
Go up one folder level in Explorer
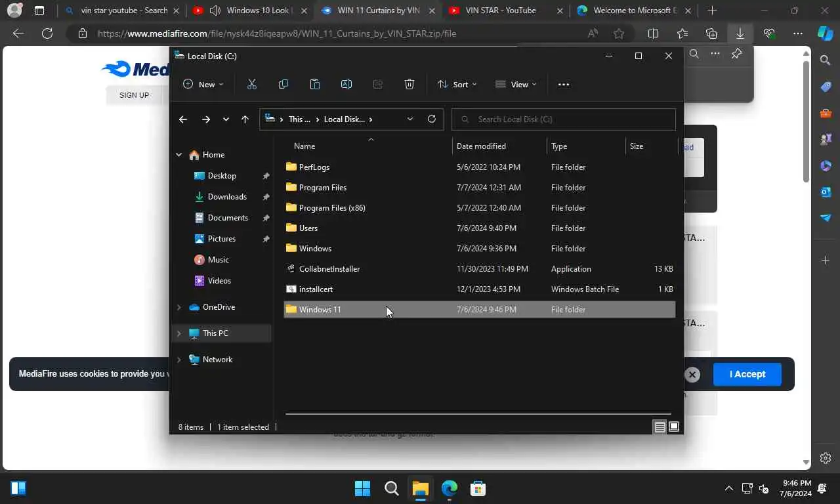[x=245, y=119]
